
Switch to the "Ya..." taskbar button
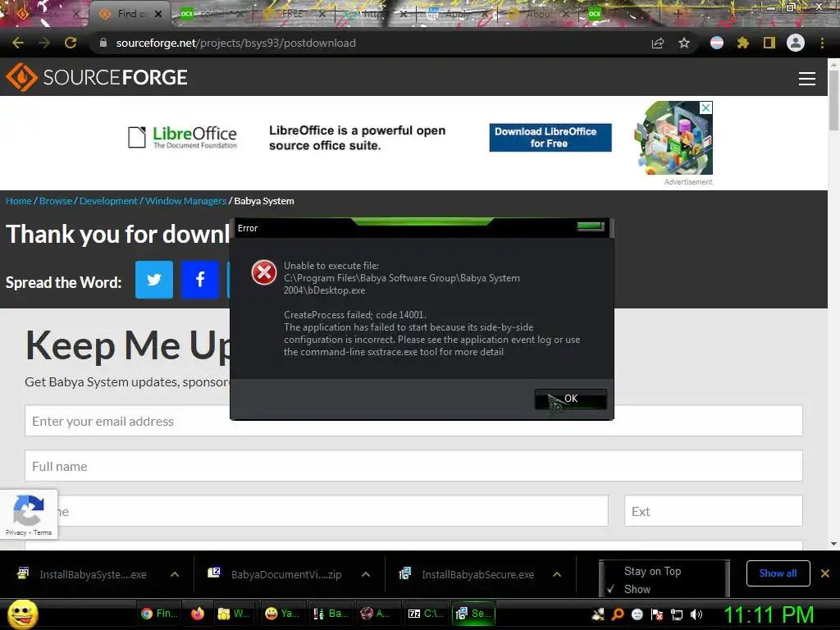pos(282,614)
